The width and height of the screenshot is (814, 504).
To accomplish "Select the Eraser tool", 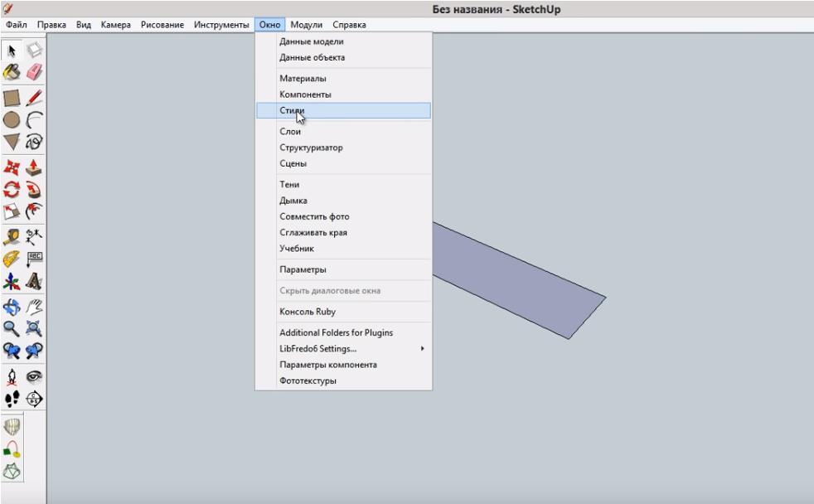I will [x=34, y=73].
